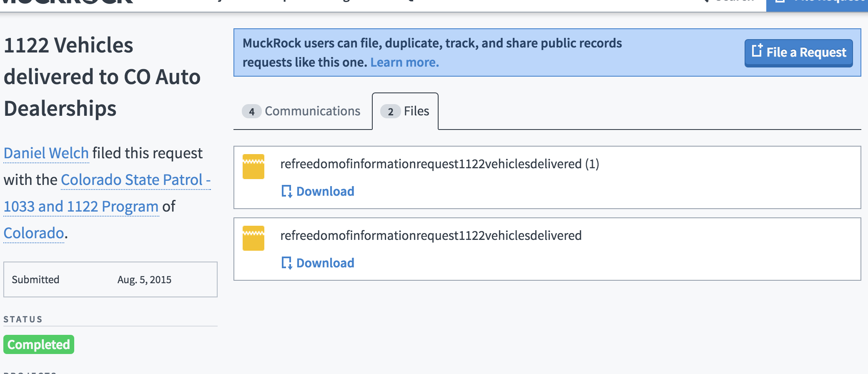Switch to the Communications tab
The height and width of the screenshot is (374, 868).
coord(301,111)
